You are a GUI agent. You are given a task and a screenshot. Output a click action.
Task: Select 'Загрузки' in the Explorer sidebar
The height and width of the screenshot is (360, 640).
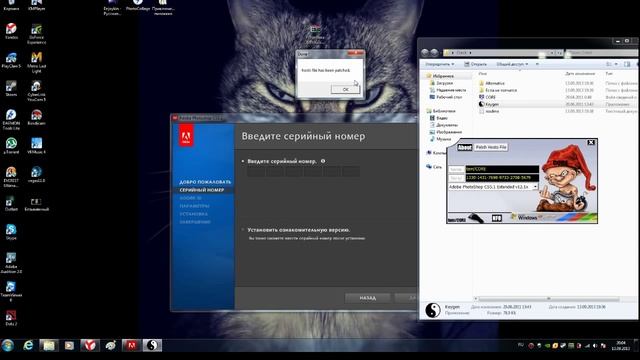click(444, 83)
